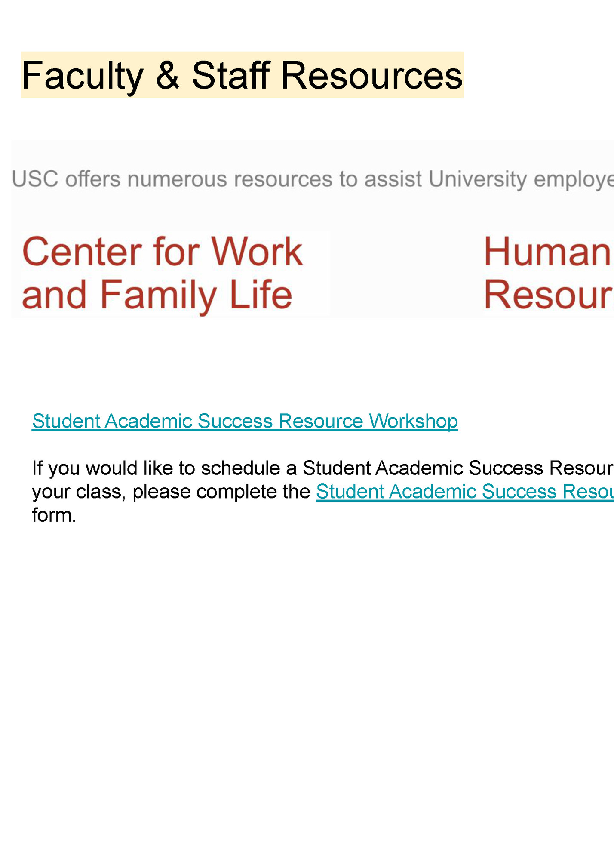Click the ampersand in the page title
The image size is (614, 868).
click(168, 75)
